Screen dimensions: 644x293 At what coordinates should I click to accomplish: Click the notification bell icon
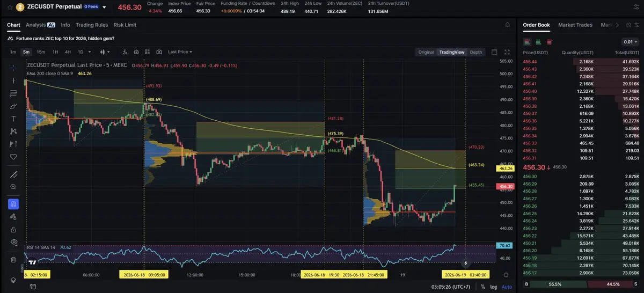507,25
